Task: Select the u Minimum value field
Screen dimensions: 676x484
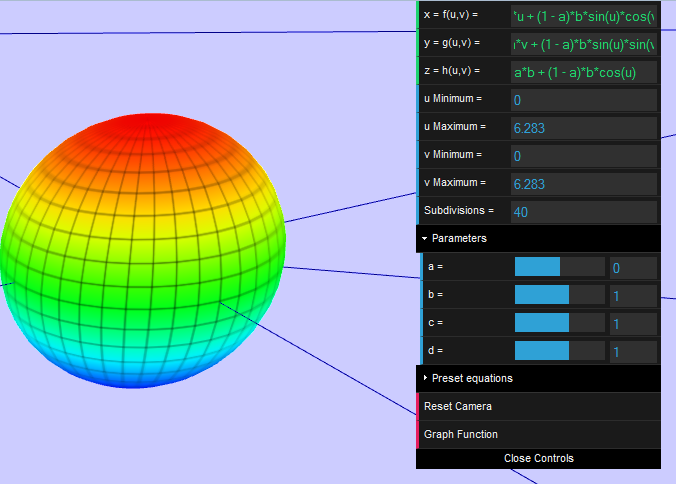Action: (582, 100)
